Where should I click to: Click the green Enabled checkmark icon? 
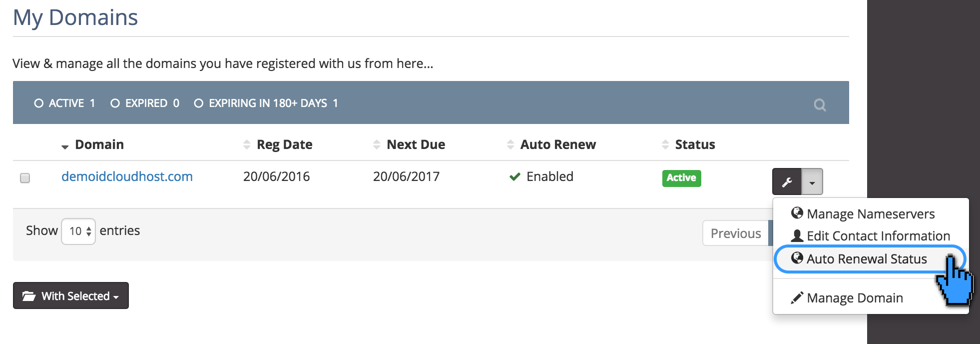pyautogui.click(x=514, y=177)
